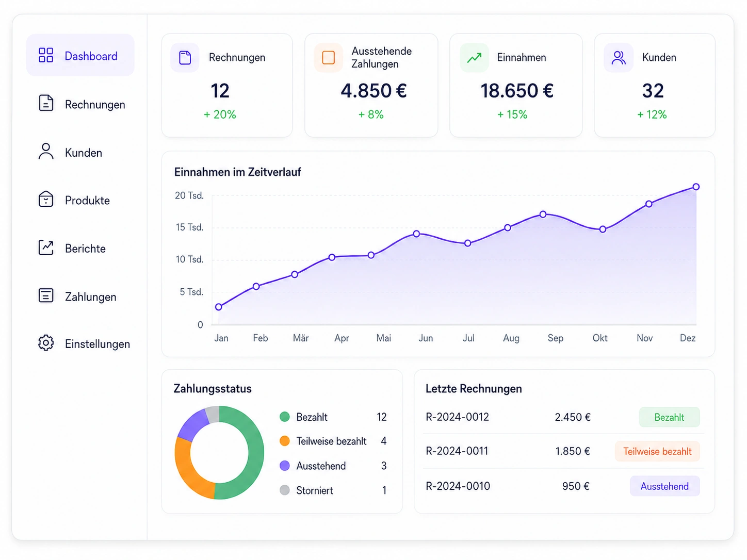Viewport: 747px width, 560px height.
Task: Click the 18.650 € revenue value
Action: [517, 91]
